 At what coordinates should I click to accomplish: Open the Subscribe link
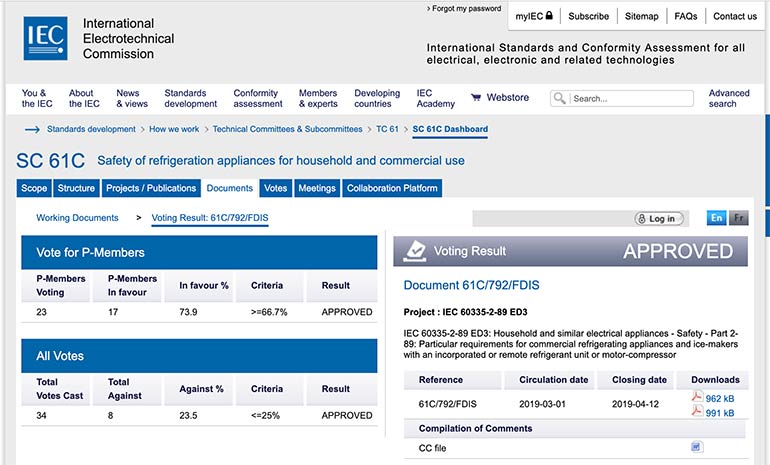588,16
